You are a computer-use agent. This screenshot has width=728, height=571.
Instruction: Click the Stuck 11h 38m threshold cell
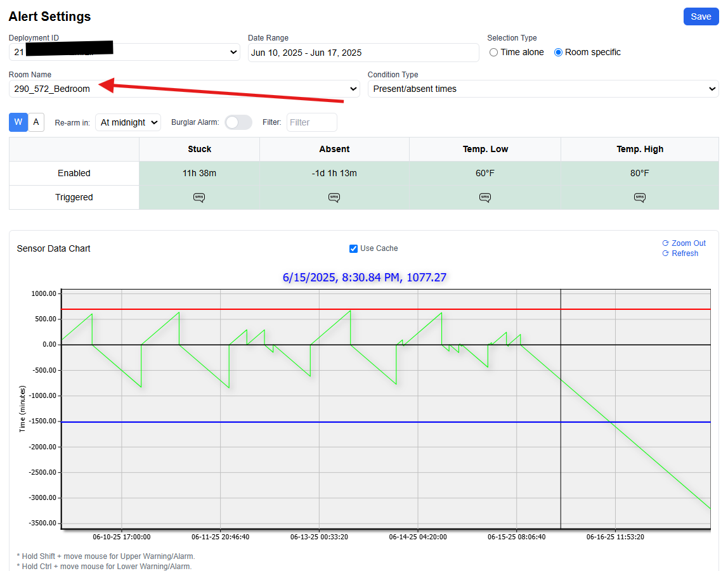tap(199, 173)
